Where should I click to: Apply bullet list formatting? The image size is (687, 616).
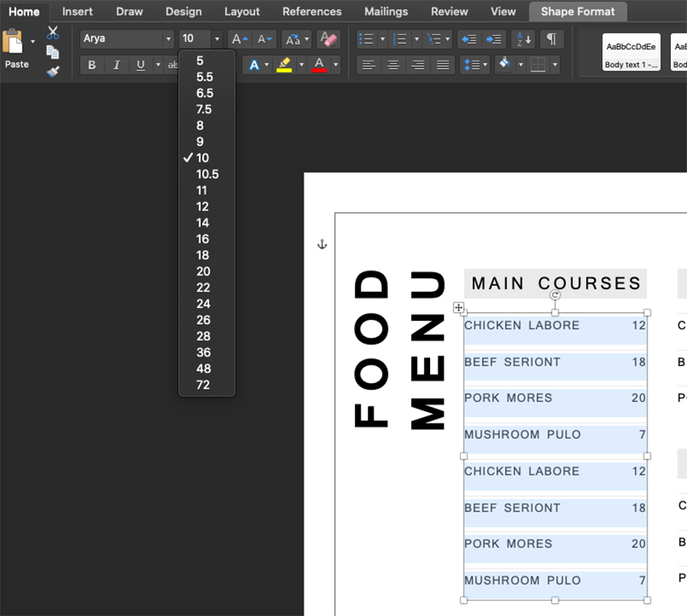point(368,38)
